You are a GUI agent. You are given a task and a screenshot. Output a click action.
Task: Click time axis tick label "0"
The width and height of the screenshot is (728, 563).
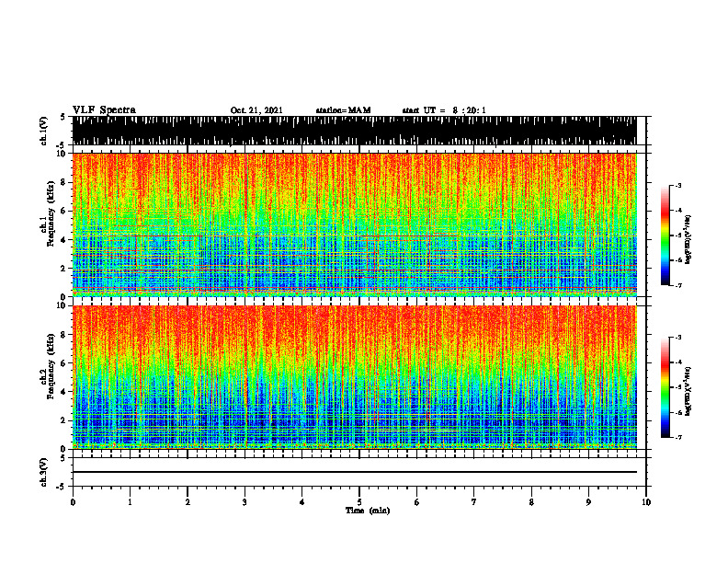pos(73,502)
